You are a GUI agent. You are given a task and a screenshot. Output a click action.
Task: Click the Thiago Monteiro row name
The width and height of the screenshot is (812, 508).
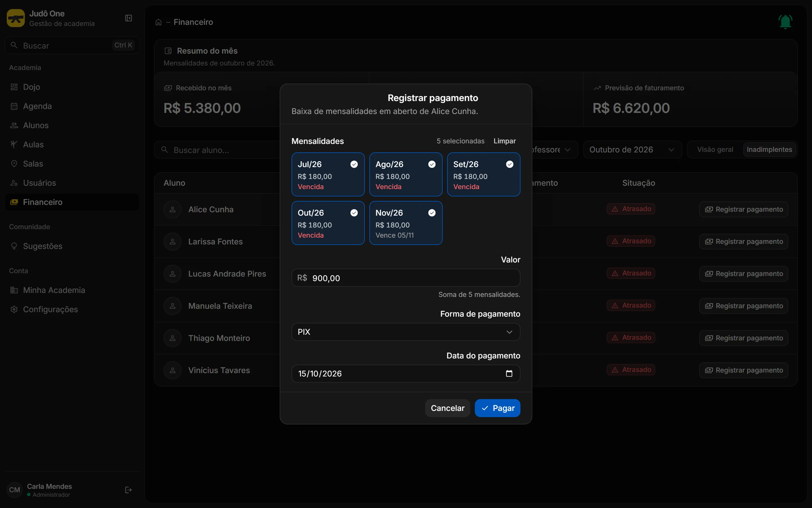(219, 338)
